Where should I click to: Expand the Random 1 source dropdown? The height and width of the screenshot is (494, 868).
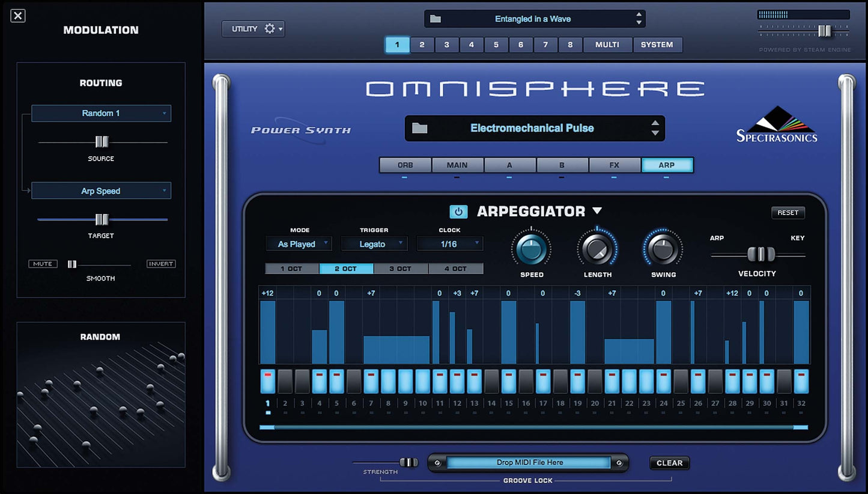(x=101, y=114)
